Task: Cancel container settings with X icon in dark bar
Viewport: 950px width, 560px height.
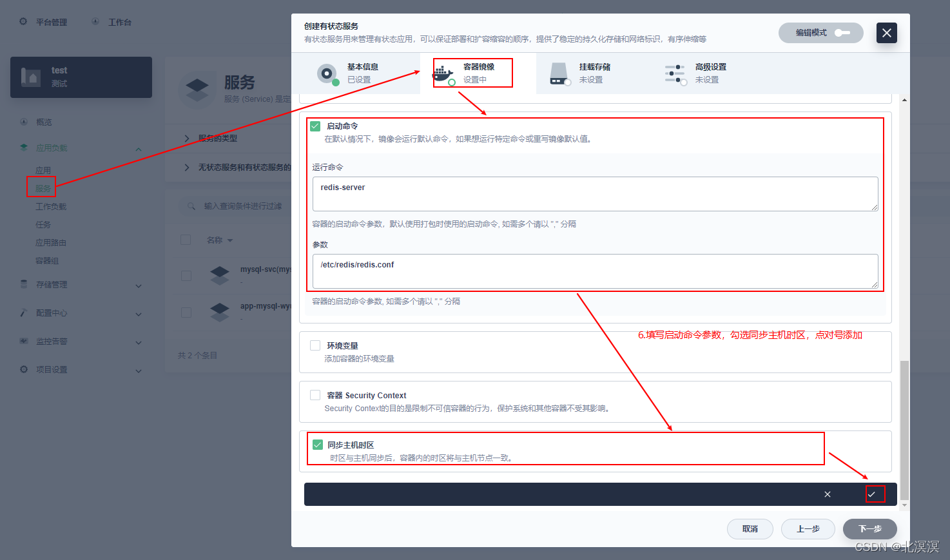Action: 828,494
